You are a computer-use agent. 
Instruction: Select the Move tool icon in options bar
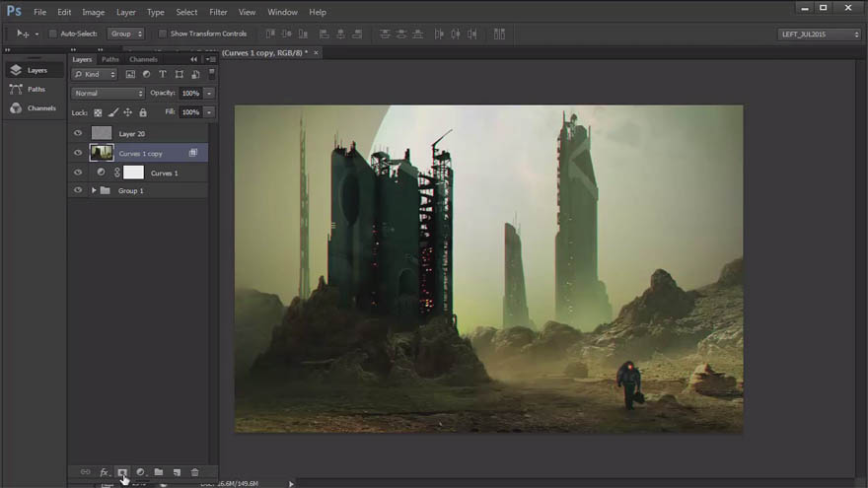click(x=22, y=34)
